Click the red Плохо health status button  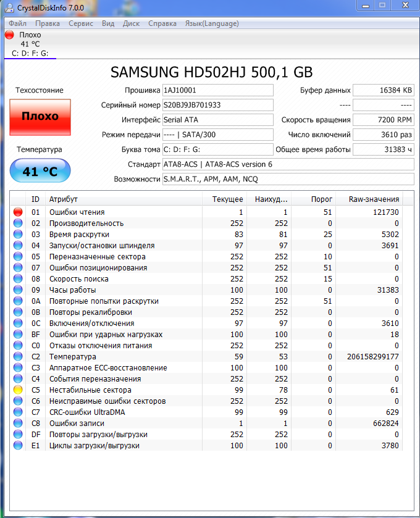coord(40,117)
